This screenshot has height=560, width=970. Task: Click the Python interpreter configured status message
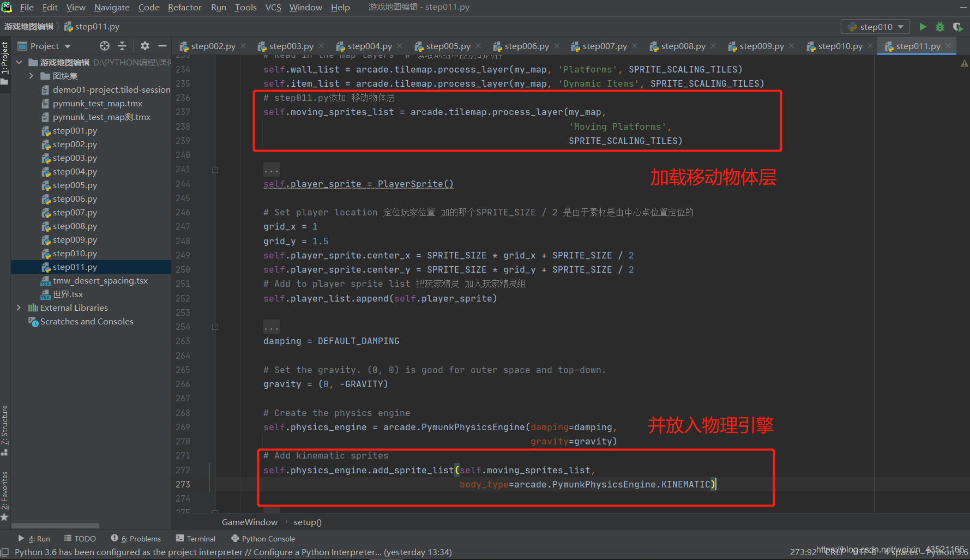(233, 552)
